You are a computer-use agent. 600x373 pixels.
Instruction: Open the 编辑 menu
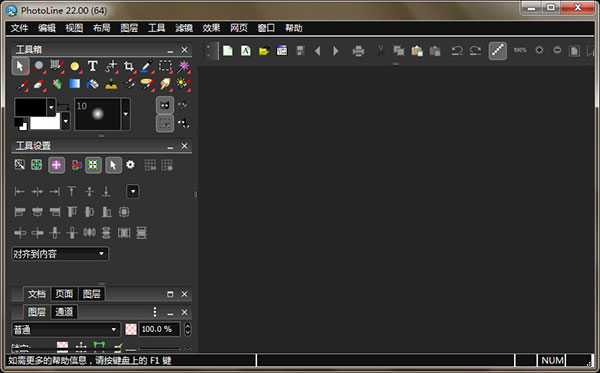tap(47, 28)
